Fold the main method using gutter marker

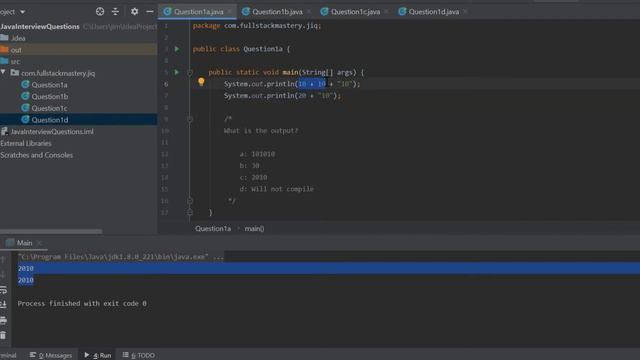190,73
